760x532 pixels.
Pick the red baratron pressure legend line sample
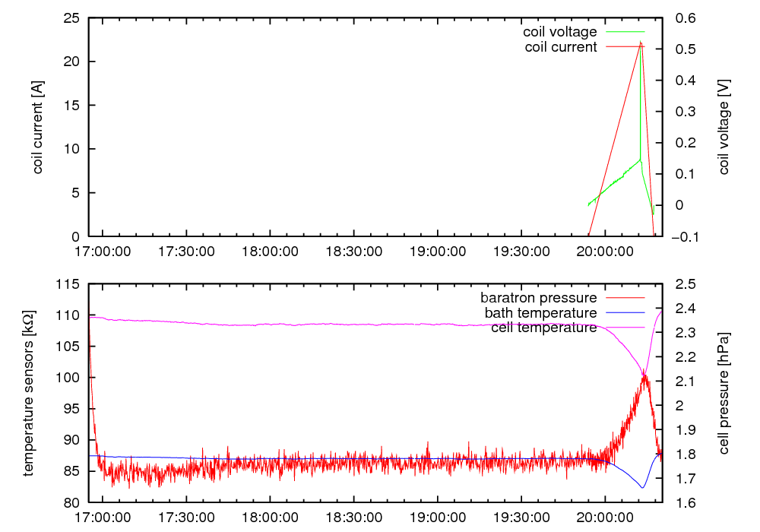click(624, 297)
